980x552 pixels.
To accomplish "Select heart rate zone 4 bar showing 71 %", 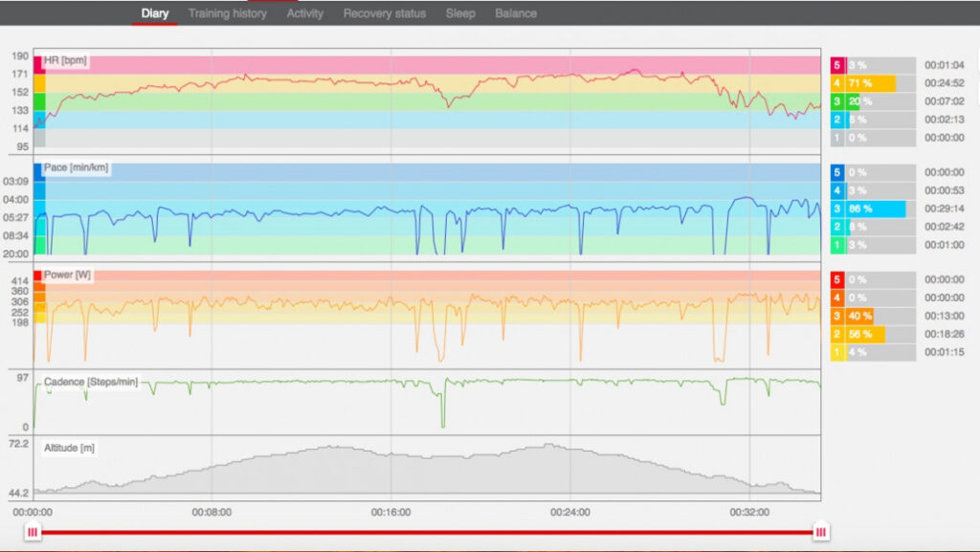I will pos(871,83).
